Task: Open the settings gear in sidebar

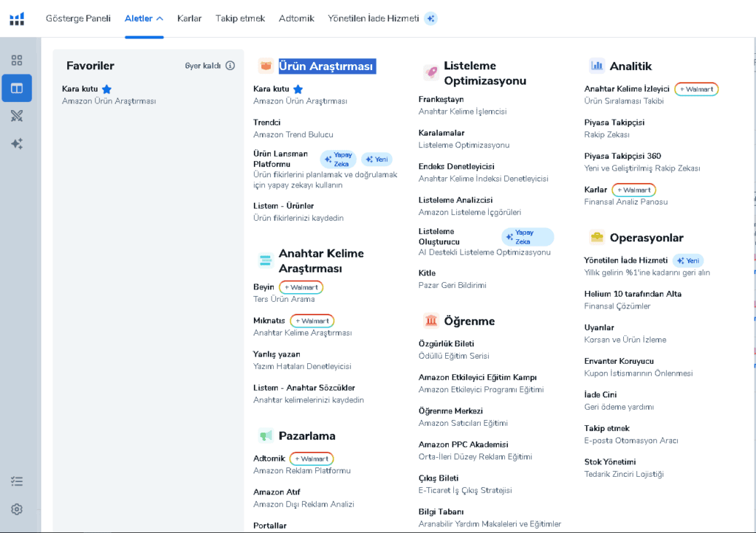Action: point(17,509)
